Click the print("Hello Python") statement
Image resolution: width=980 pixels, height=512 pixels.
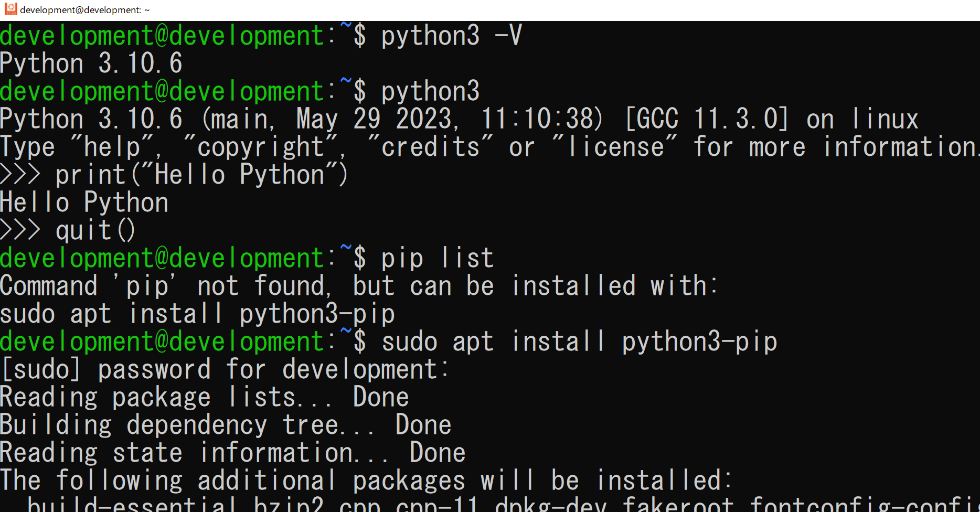tap(203, 175)
